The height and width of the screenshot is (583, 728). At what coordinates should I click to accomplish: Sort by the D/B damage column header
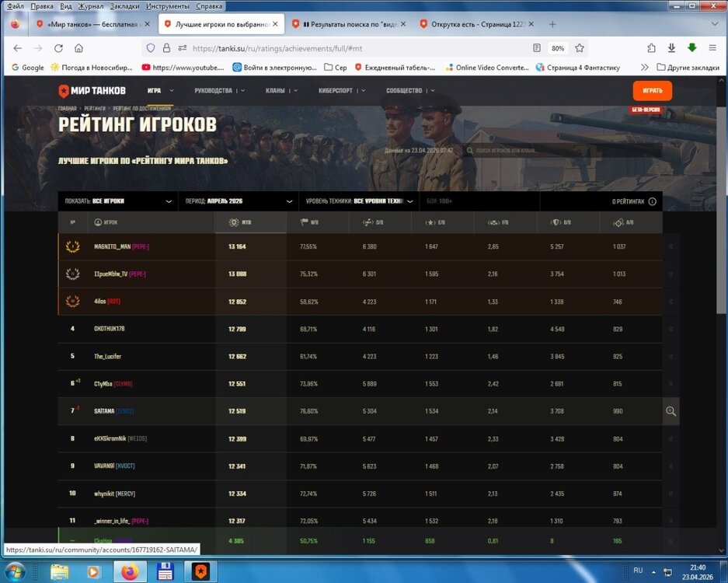point(380,222)
